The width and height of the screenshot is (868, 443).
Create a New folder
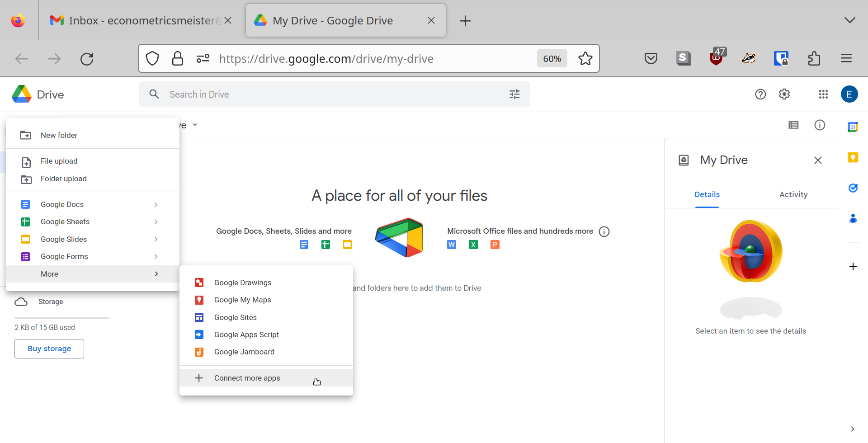point(93,135)
